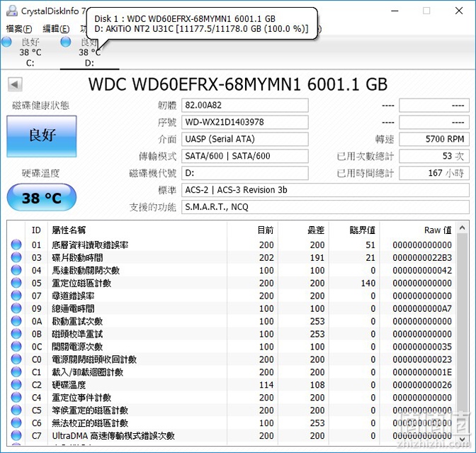This screenshot has height=453, width=476.
Task: Close the CrystalDiskInfo window
Action: [459, 11]
